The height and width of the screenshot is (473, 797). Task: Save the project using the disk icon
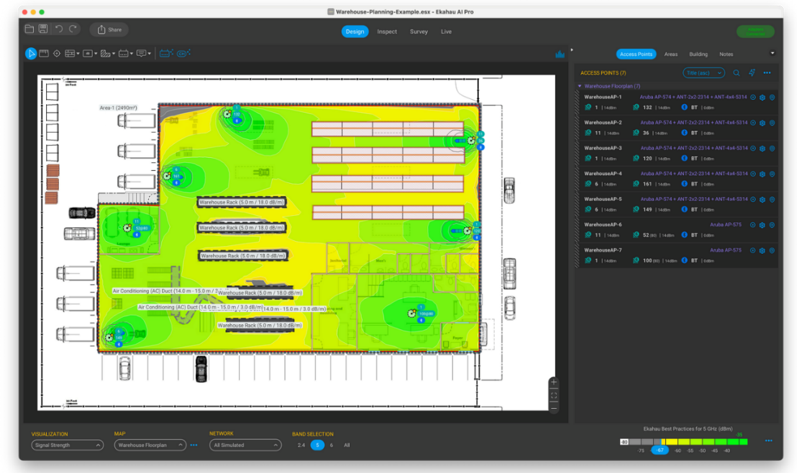(43, 29)
